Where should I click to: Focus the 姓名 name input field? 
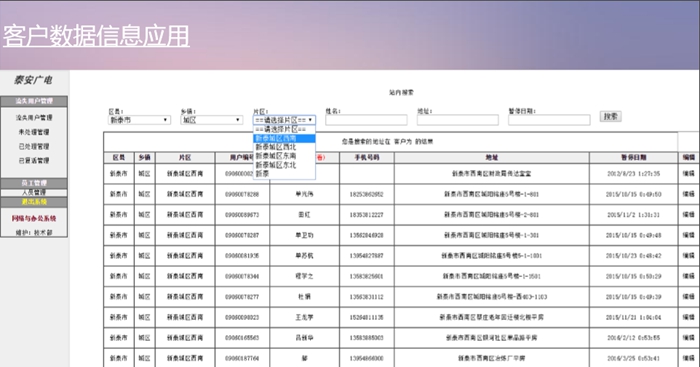366,120
